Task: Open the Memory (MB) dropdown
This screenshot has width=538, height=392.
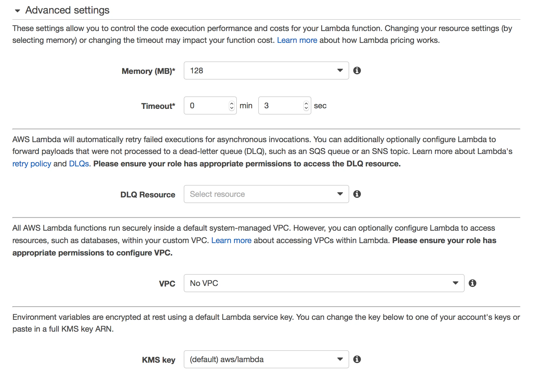Action: [x=266, y=71]
